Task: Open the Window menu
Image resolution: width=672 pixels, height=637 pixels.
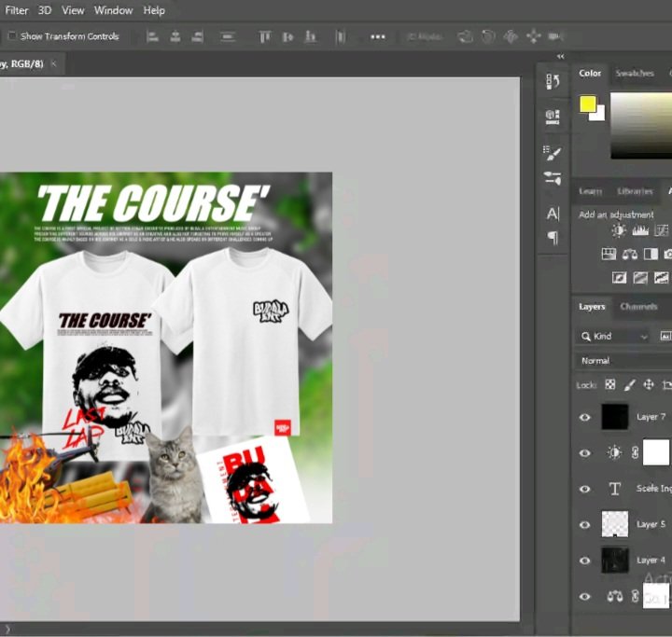Action: click(x=114, y=10)
